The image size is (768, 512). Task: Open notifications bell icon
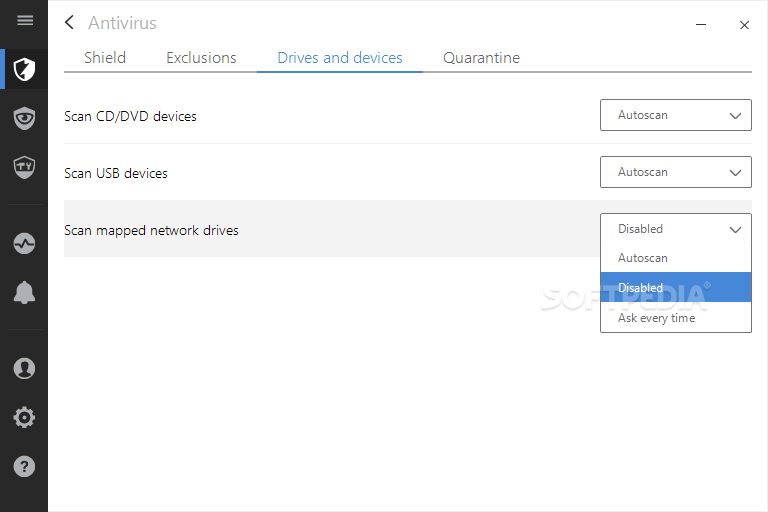pos(24,293)
